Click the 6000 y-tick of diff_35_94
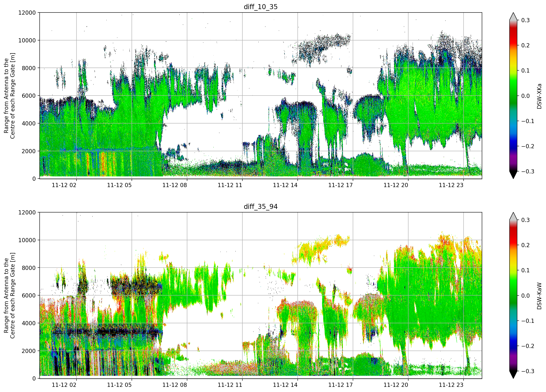 point(29,296)
